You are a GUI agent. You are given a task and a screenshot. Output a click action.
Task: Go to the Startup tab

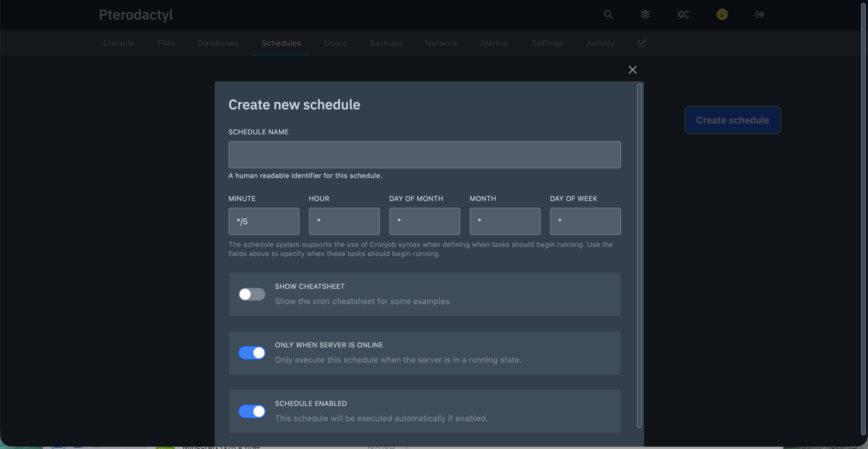pos(494,43)
